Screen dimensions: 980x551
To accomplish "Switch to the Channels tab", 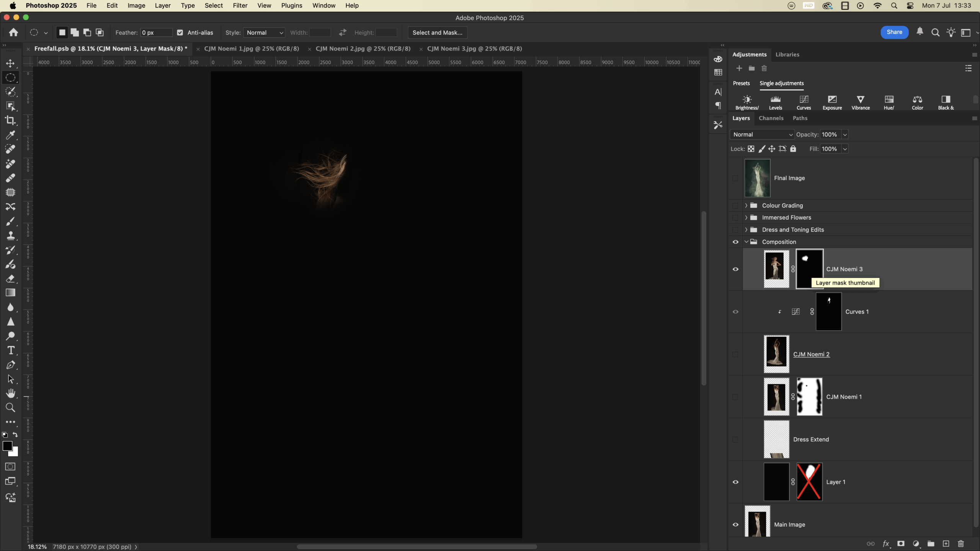I will (771, 118).
